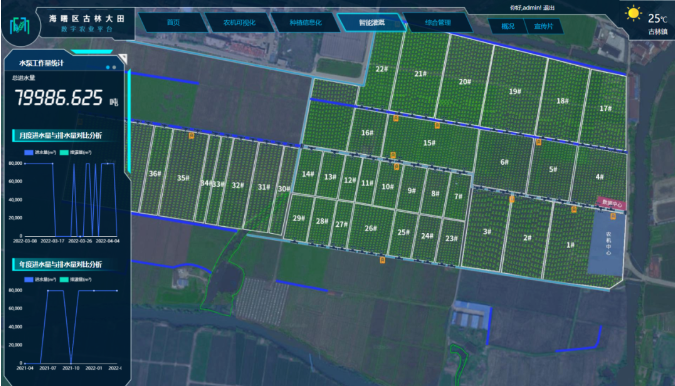This screenshot has width=675, height=386.
Task: Open the 宣传片 button
Action: tap(543, 26)
